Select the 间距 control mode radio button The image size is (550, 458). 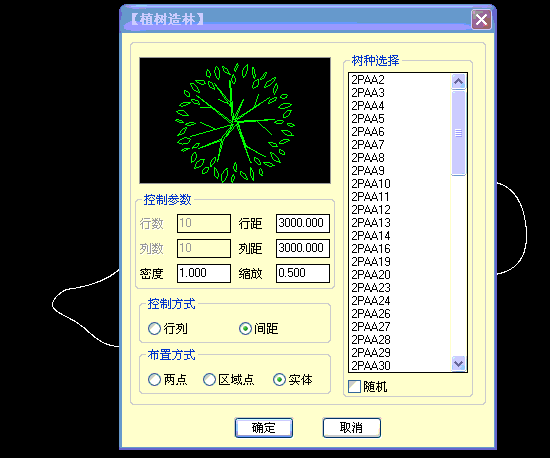point(245,329)
